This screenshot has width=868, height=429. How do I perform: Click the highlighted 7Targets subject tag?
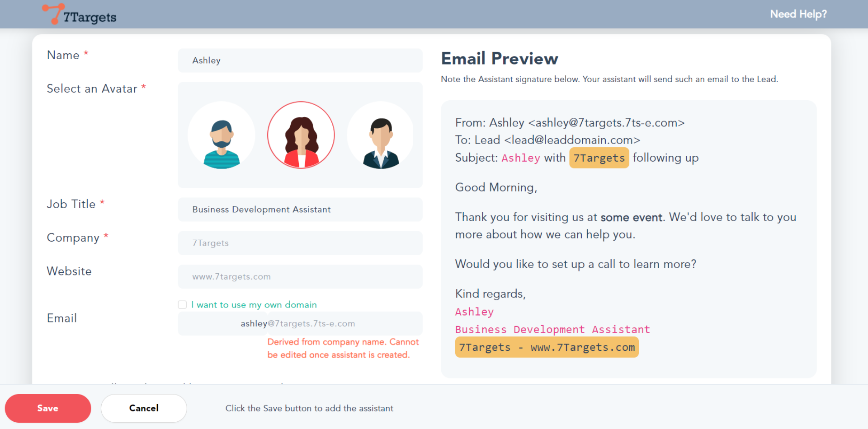click(x=599, y=158)
